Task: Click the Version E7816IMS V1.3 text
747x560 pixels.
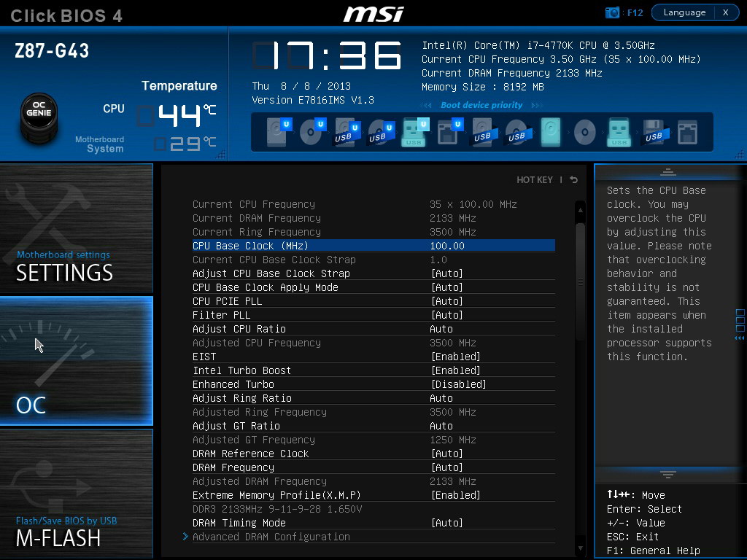Action: 313,100
